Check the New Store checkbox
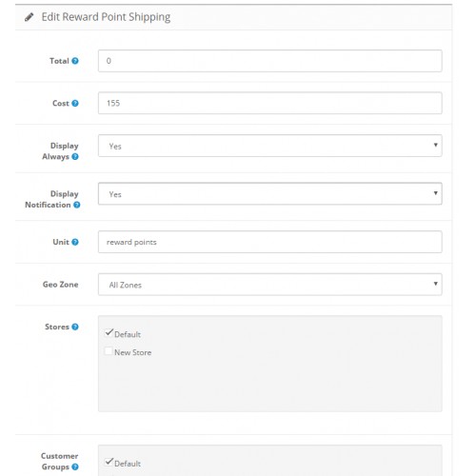This screenshot has height=476, width=476. point(109,351)
